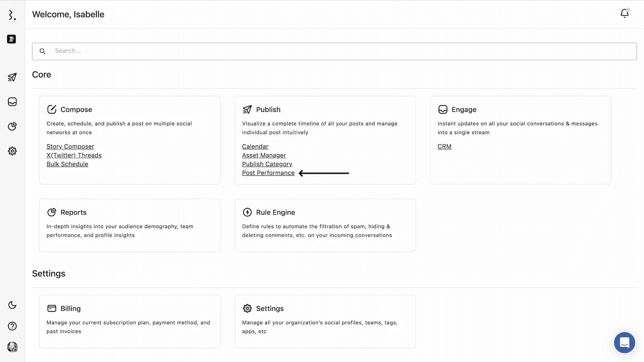Image resolution: width=644 pixels, height=362 pixels.
Task: Open the Engage inbox icon in sidebar
Action: (x=12, y=102)
